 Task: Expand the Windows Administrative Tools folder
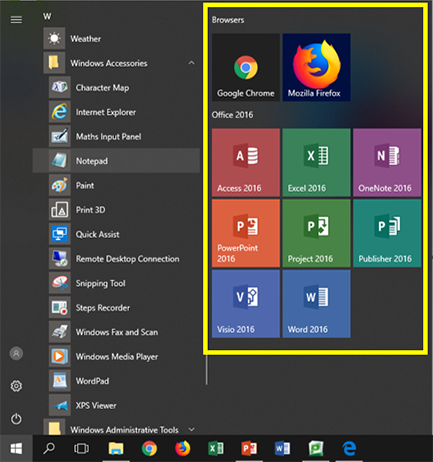pos(116,427)
